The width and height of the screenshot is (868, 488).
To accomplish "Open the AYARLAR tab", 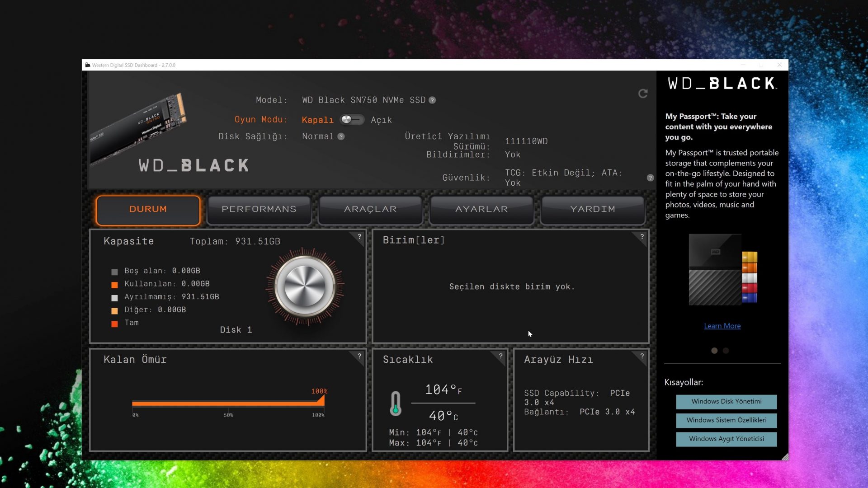I will (481, 209).
